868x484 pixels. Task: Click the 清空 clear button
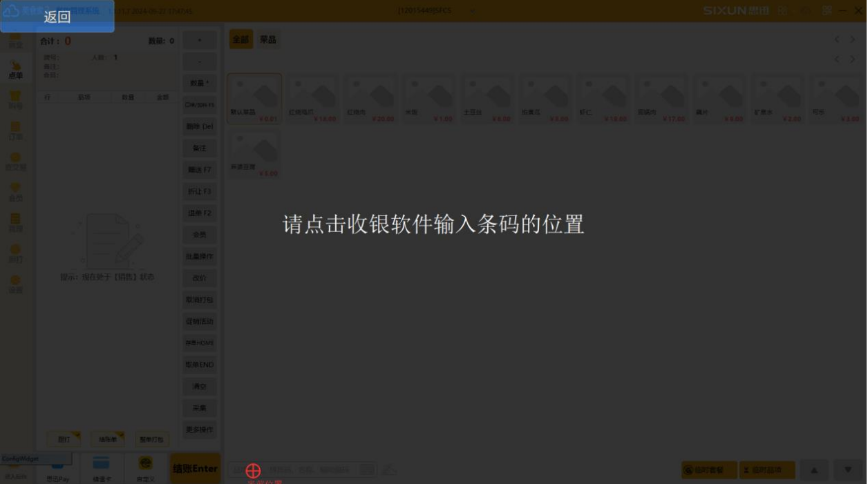coord(200,386)
